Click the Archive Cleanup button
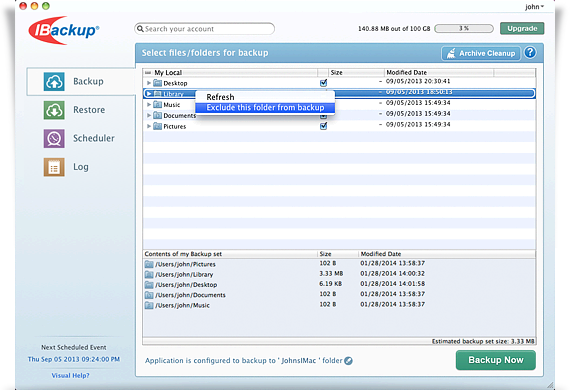Screen dimensions: 570x390 coord(481,53)
